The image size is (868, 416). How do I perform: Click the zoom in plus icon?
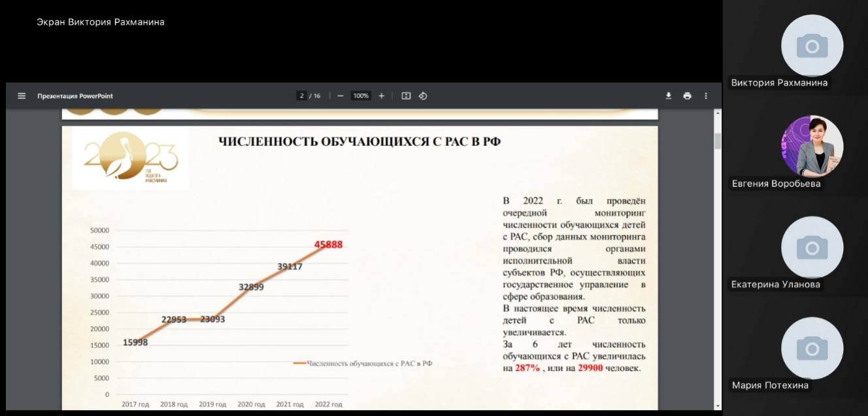(x=382, y=95)
